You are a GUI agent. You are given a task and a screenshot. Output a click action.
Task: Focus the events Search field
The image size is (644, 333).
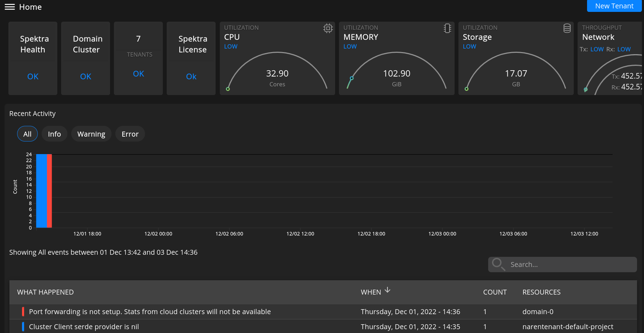563,265
